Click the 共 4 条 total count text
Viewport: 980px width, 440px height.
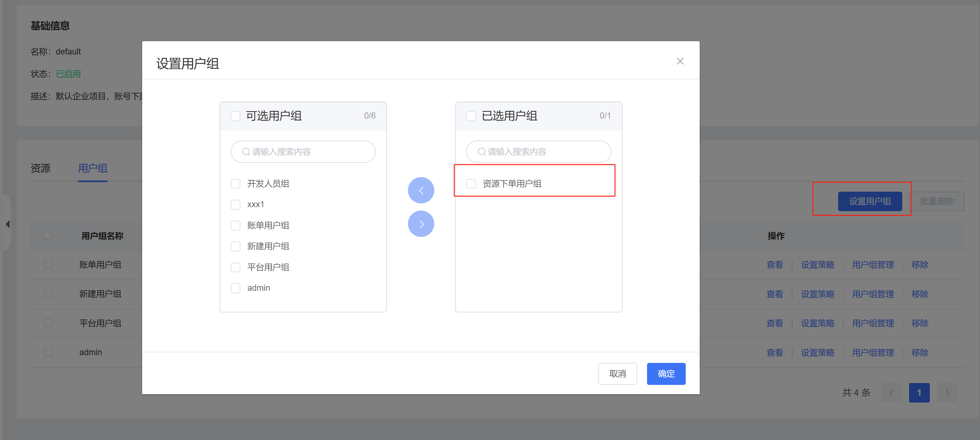tap(856, 392)
